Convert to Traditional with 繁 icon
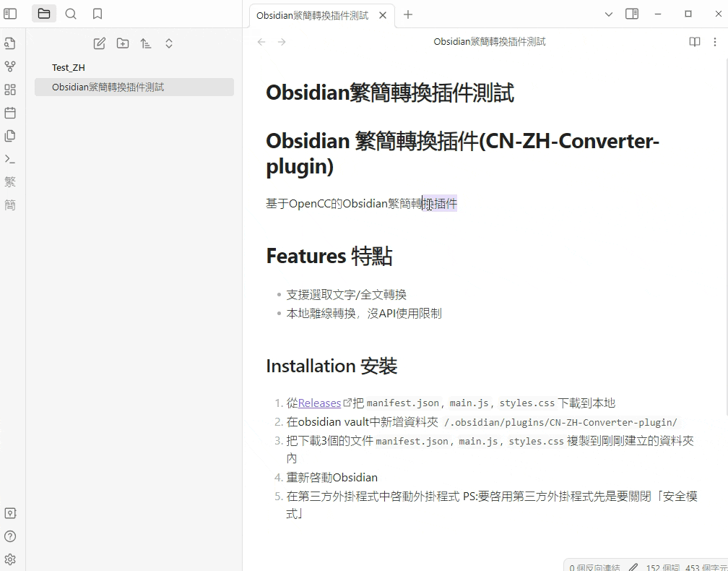This screenshot has width=728, height=571. coord(10,181)
